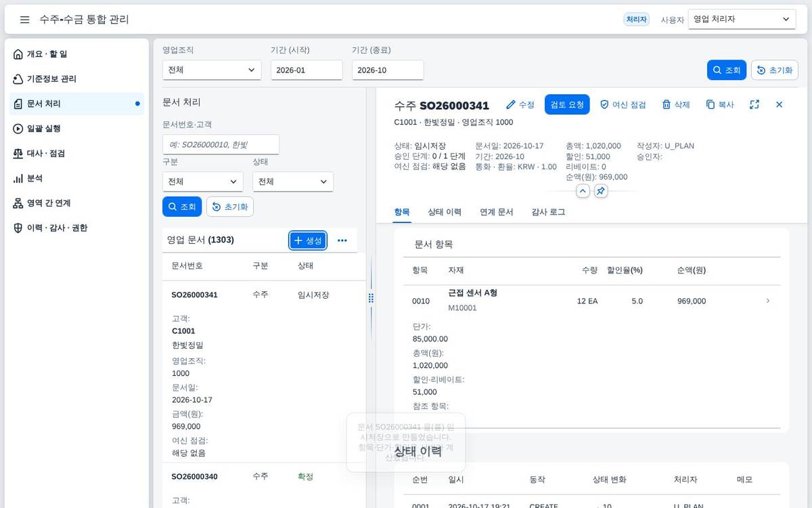This screenshot has height=508, width=812.
Task: Open 분석 sidebar item
Action: 78,178
